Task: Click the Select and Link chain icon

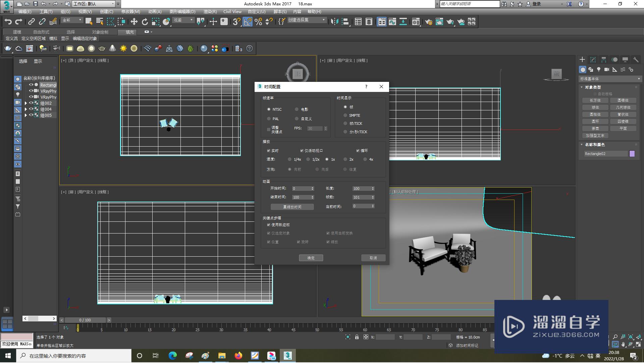Action: point(31,22)
